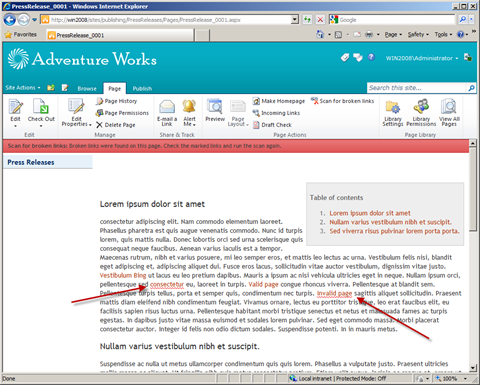Open 'Lorem ipsum dolor sit amet' contents link
This screenshot has height=385, width=480.
coord(370,213)
